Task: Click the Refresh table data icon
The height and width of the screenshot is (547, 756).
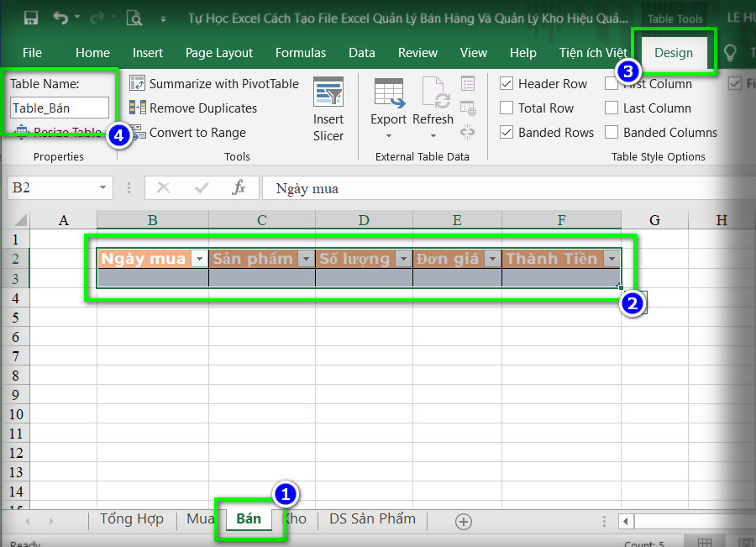Action: (436, 92)
